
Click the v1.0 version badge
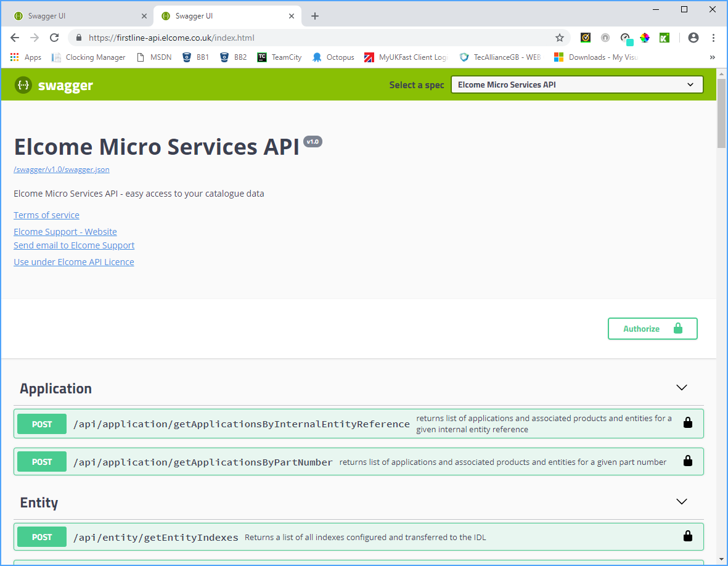313,142
